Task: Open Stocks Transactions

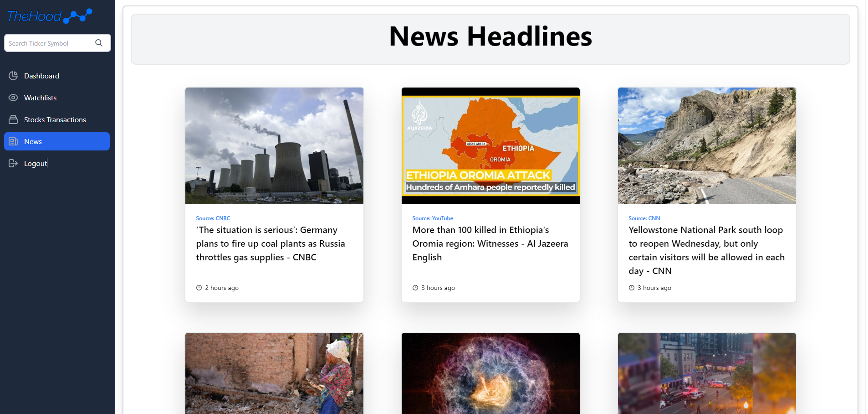Action: click(57, 119)
